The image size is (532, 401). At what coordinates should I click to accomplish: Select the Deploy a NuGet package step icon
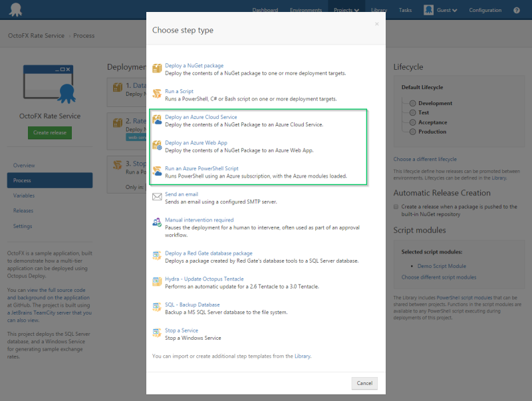(157, 67)
